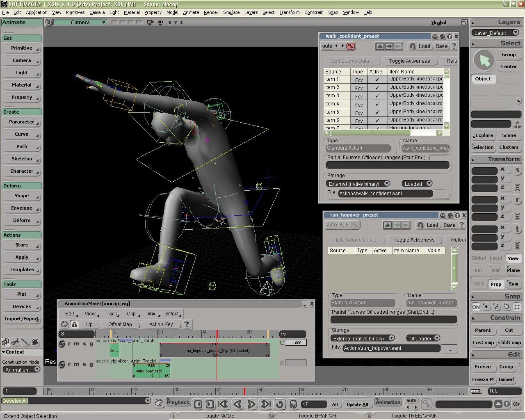Click the snap to point icon in Snap panel
Screen dimensions: 525x420
[x=486, y=307]
